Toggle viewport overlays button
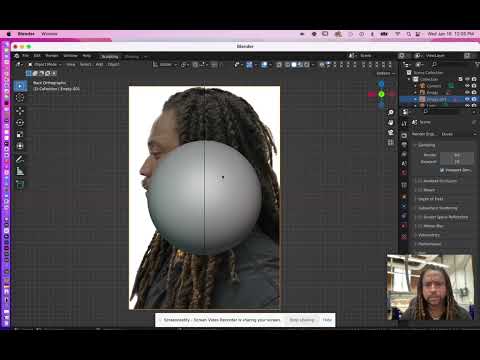 click(x=264, y=65)
